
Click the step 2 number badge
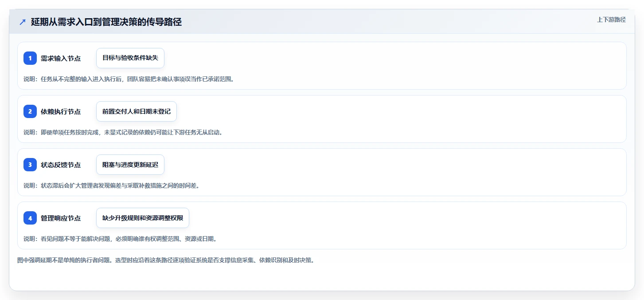coord(30,111)
